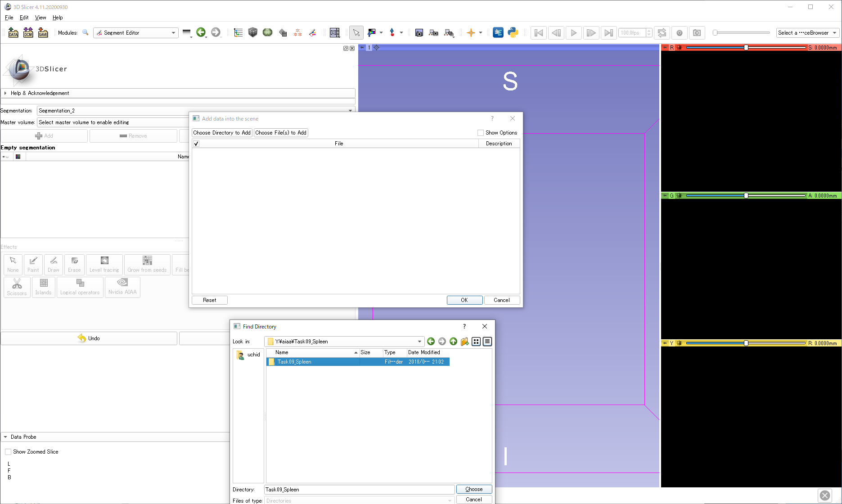Go up one folder in Find Directory
The width and height of the screenshot is (842, 504).
tap(453, 342)
